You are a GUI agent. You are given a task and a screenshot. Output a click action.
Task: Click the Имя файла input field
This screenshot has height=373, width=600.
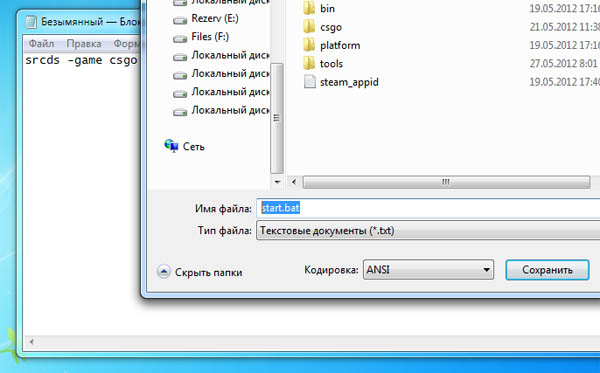(428, 208)
